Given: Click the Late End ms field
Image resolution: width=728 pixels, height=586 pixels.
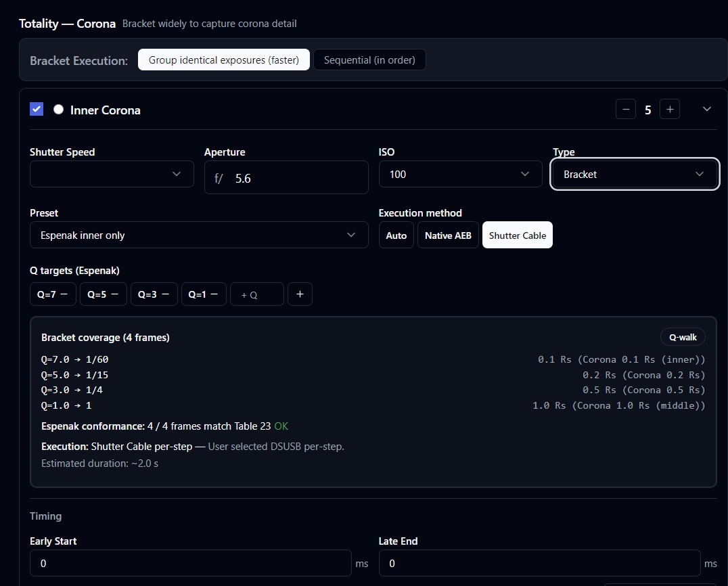Looking at the screenshot, I should [539, 563].
